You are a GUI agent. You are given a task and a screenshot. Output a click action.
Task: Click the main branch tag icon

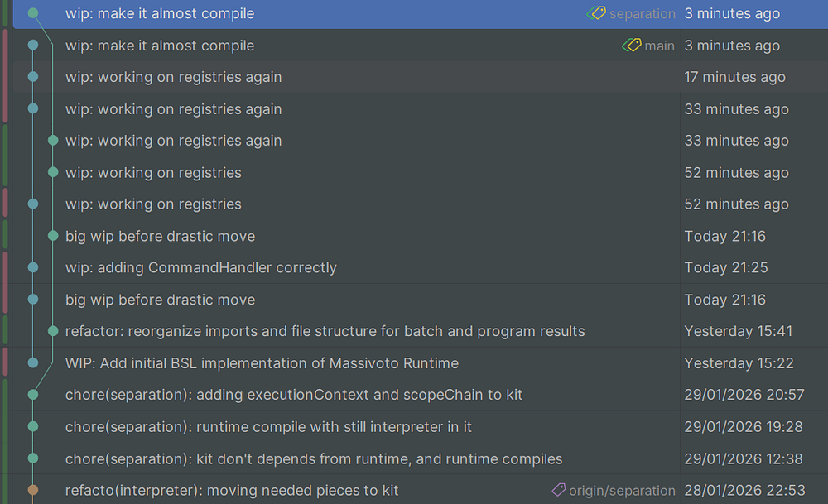[632, 46]
